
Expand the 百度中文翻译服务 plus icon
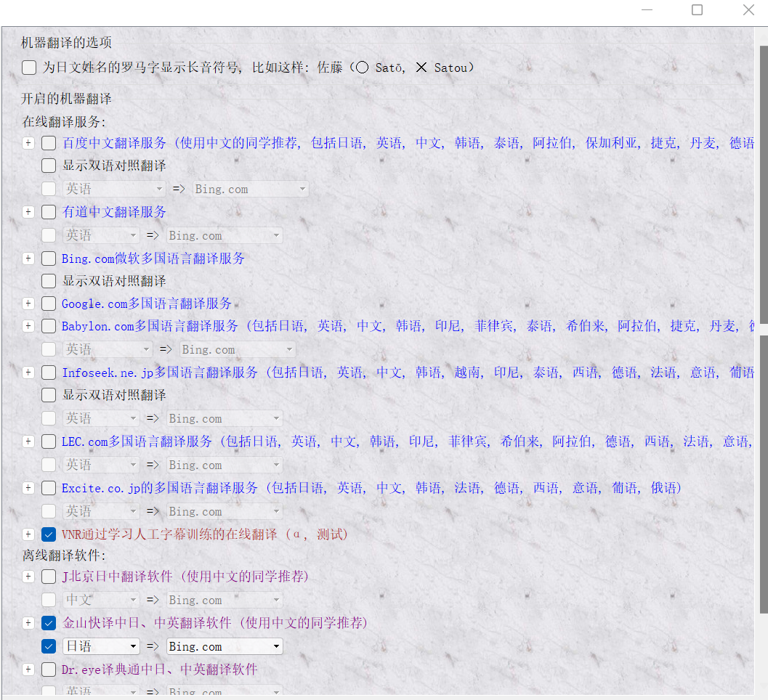28,143
